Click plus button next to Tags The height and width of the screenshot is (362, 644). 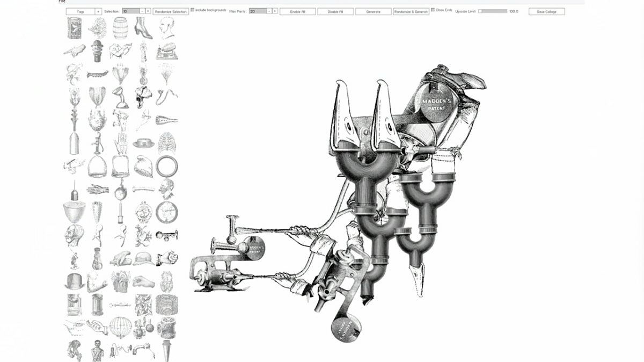[x=98, y=11]
